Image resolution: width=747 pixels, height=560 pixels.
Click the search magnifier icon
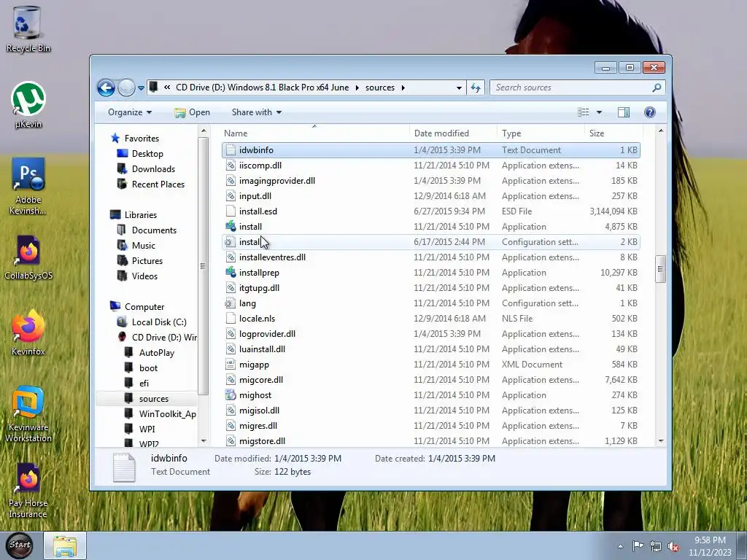657,87
